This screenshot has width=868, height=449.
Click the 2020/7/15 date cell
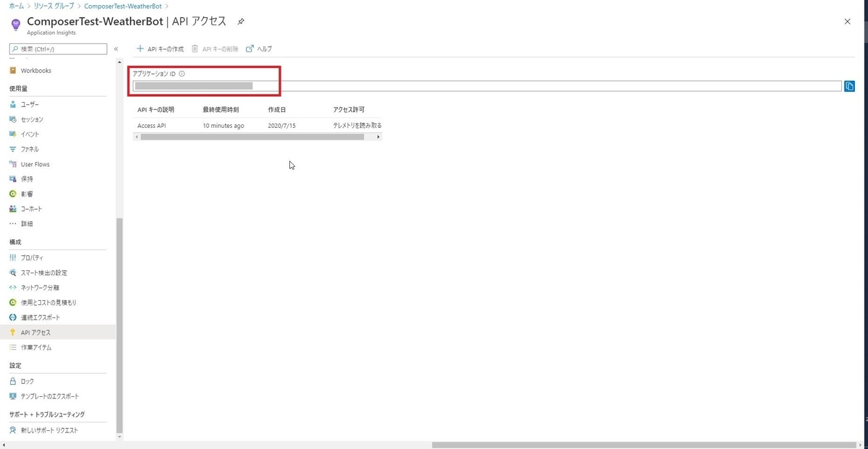coord(282,126)
